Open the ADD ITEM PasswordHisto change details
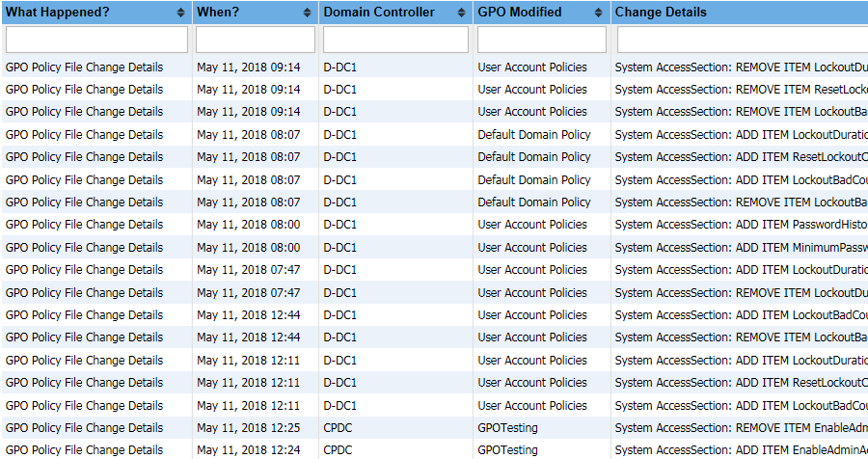 tap(742, 225)
